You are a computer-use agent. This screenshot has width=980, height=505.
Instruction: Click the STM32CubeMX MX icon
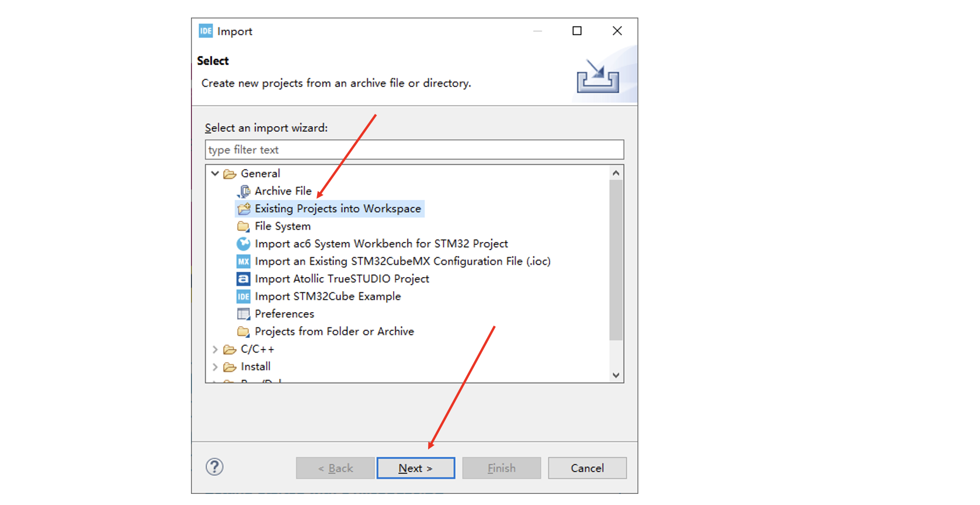(x=244, y=261)
